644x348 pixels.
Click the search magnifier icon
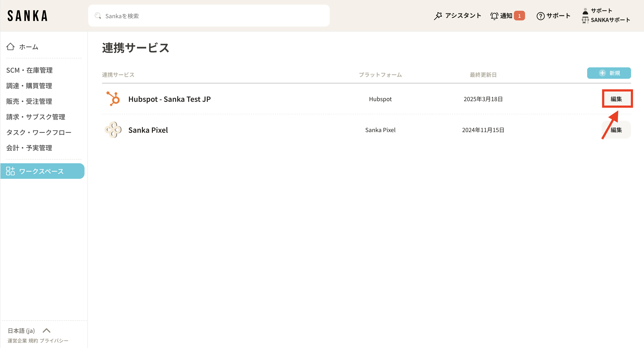coord(98,16)
